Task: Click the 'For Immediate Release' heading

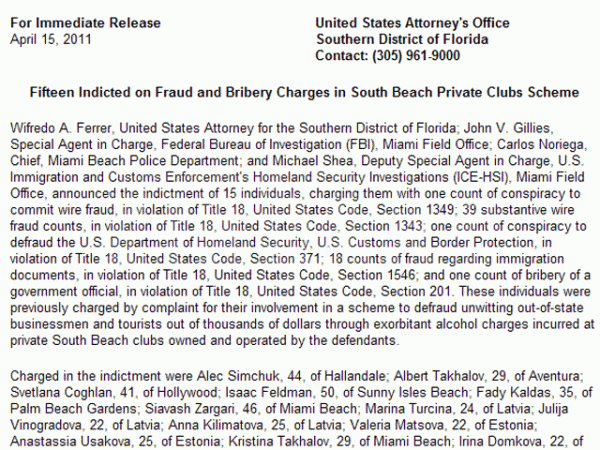Action: pyautogui.click(x=85, y=23)
